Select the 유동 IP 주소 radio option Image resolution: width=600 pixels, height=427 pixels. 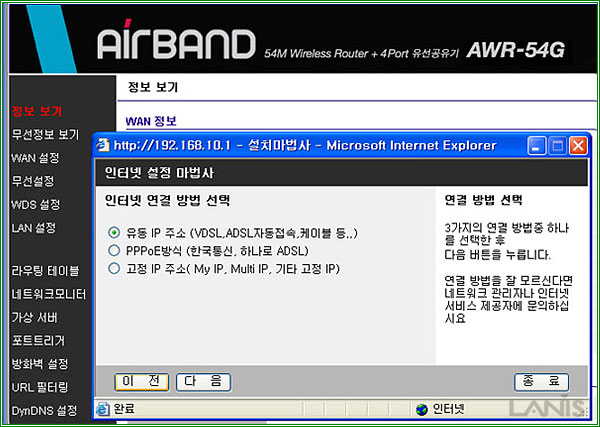coord(114,232)
